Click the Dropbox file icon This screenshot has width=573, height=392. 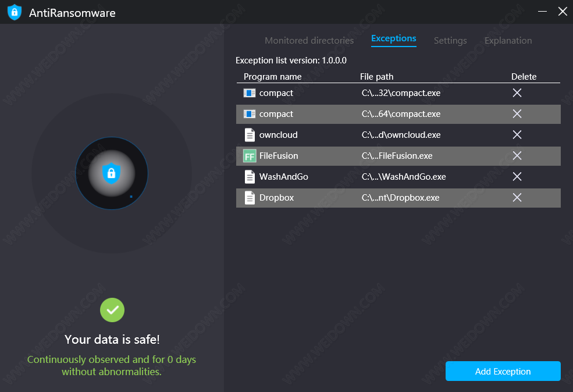[250, 198]
